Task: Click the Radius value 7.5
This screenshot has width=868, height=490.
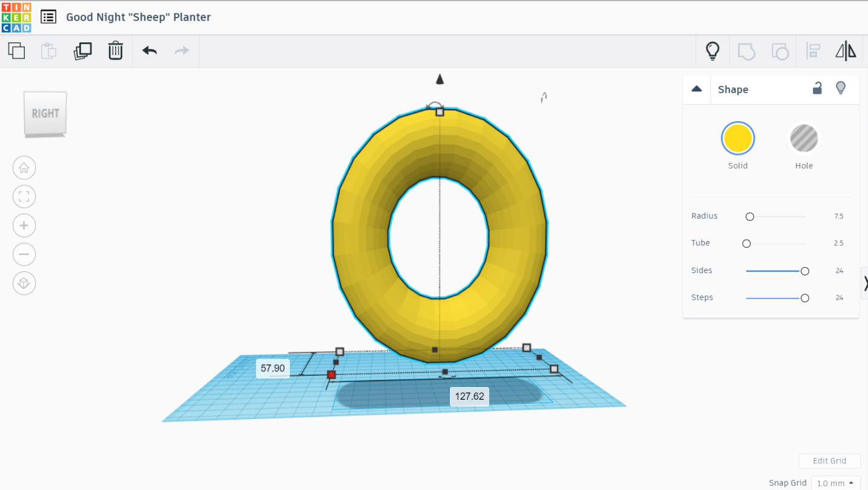Action: (839, 216)
